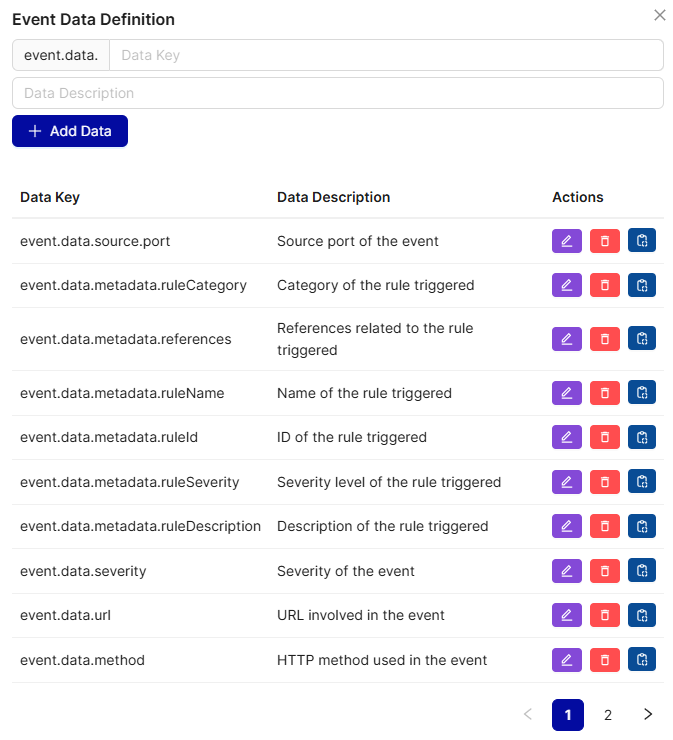Copy the event.data.metadata.ruleSeverity key

tap(642, 482)
